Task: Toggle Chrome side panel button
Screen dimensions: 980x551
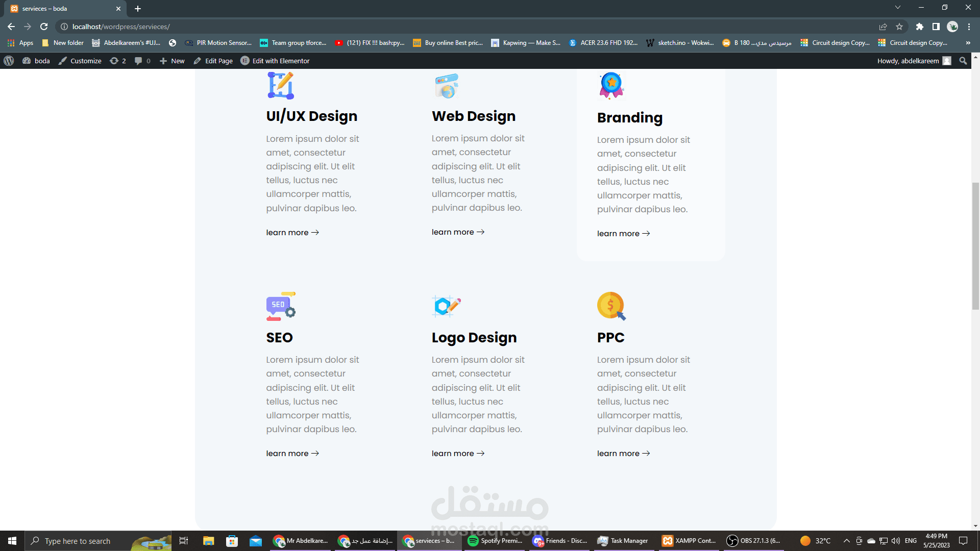Action: (x=936, y=27)
